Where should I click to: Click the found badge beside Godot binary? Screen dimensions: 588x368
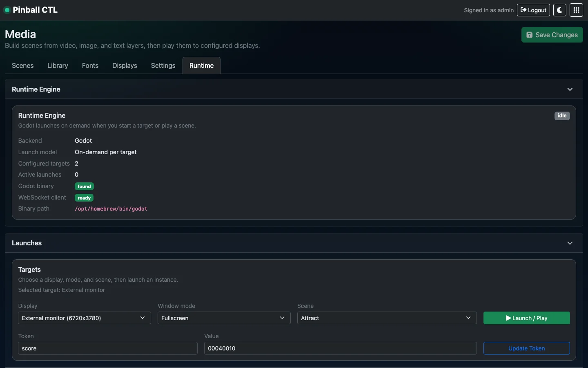84,186
